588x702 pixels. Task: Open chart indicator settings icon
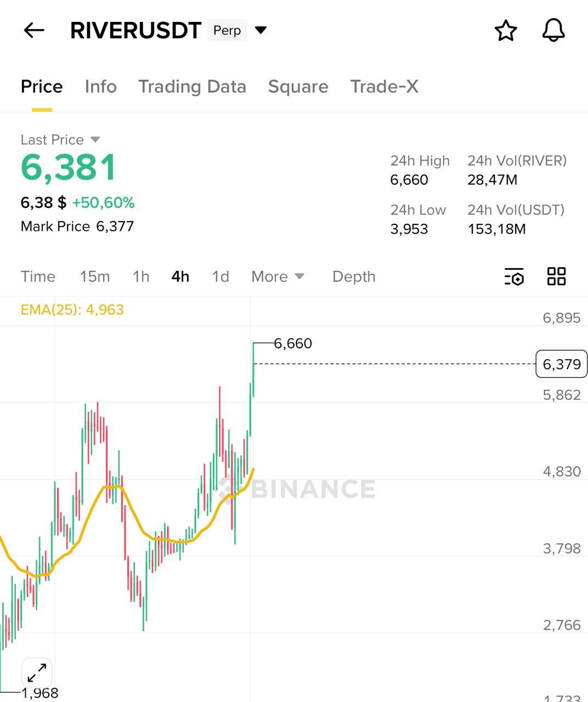pyautogui.click(x=514, y=276)
